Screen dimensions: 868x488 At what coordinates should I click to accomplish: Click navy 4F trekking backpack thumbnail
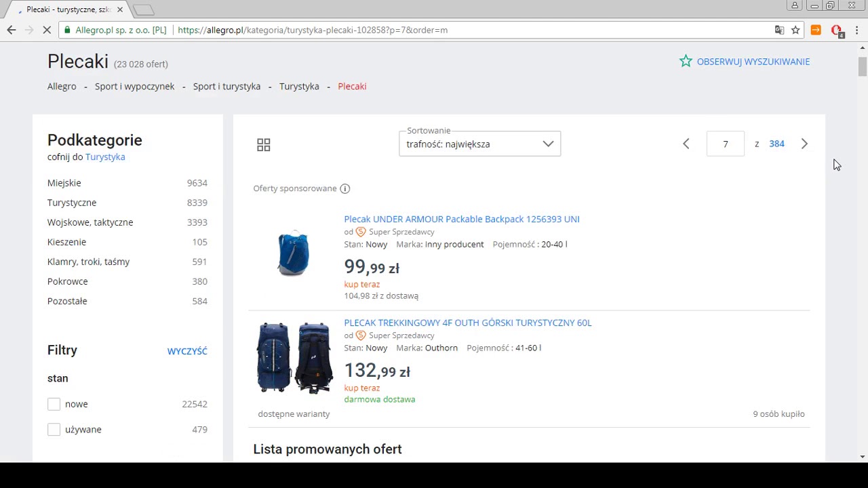294,357
